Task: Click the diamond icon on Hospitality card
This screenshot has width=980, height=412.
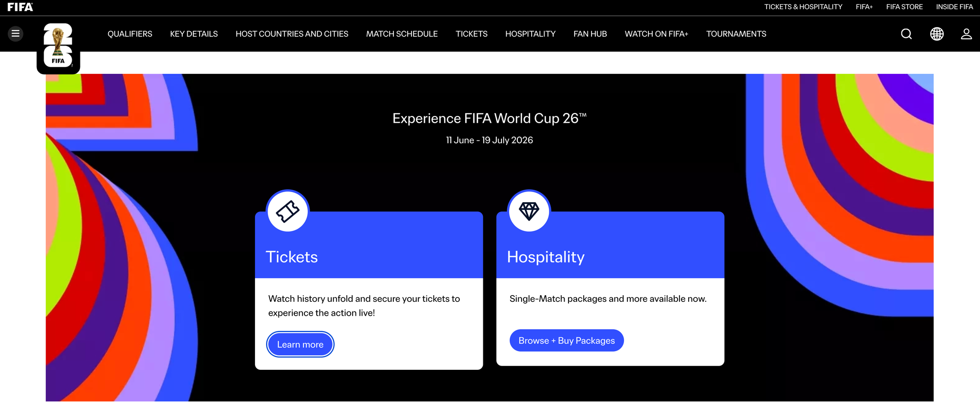Action: tap(529, 211)
